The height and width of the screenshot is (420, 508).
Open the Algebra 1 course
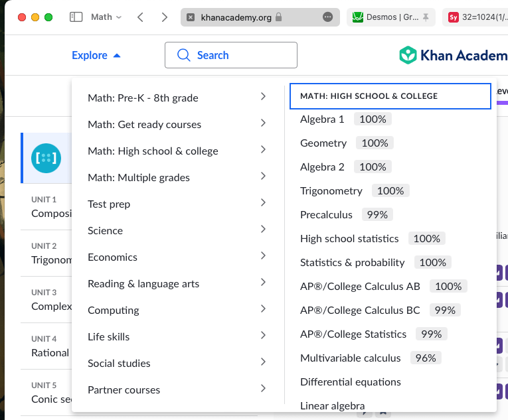322,119
